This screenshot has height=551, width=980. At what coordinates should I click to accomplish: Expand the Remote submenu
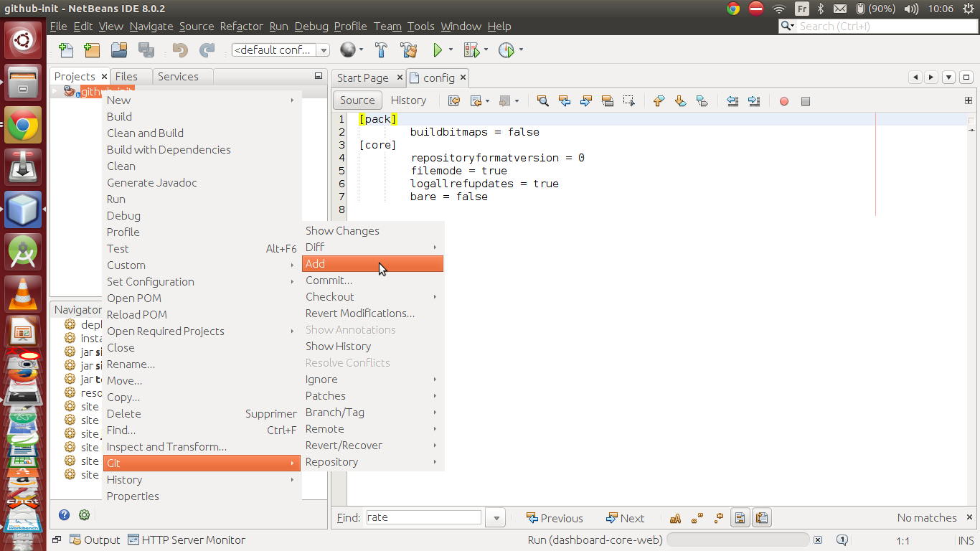pyautogui.click(x=373, y=429)
